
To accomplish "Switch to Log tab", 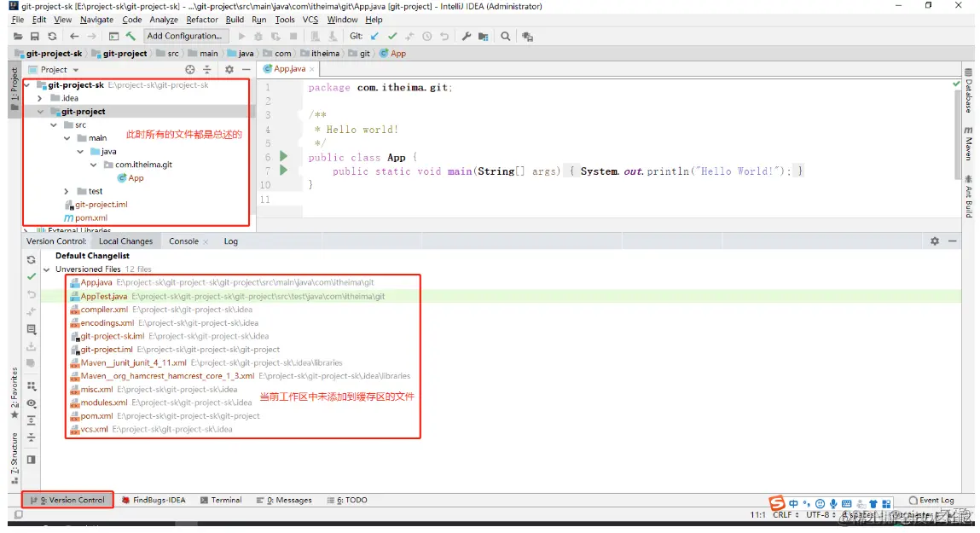I will pyautogui.click(x=230, y=241).
